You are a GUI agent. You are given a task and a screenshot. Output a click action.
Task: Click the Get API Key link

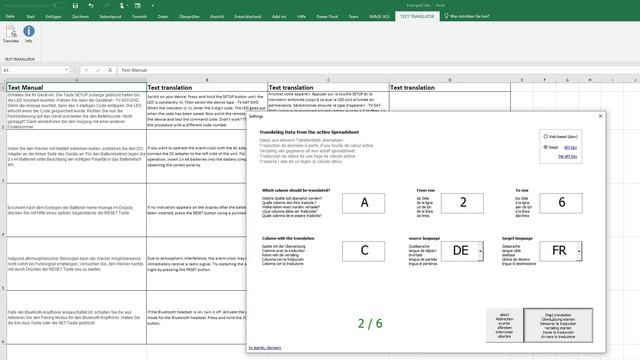(x=567, y=156)
